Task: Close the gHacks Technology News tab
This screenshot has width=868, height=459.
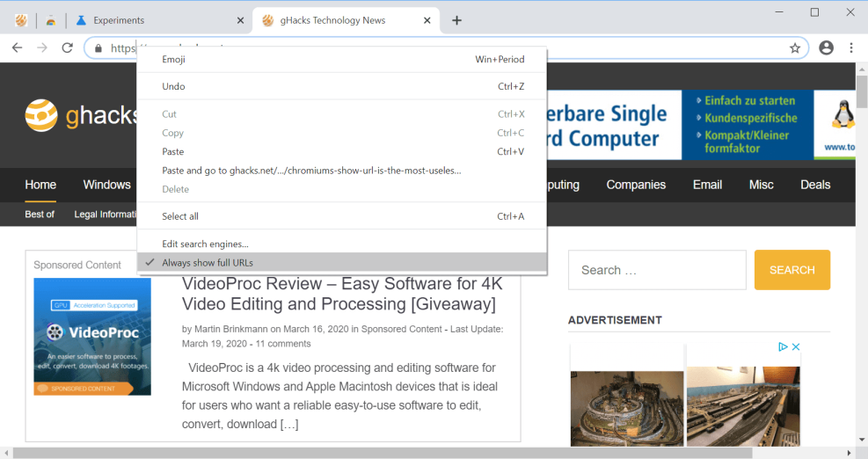Action: click(x=427, y=20)
